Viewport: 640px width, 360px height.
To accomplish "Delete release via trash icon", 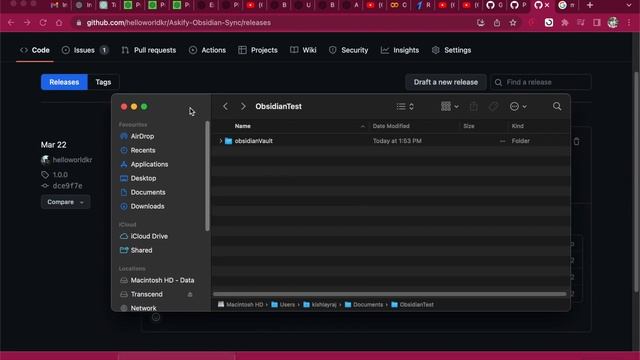I will [576, 142].
